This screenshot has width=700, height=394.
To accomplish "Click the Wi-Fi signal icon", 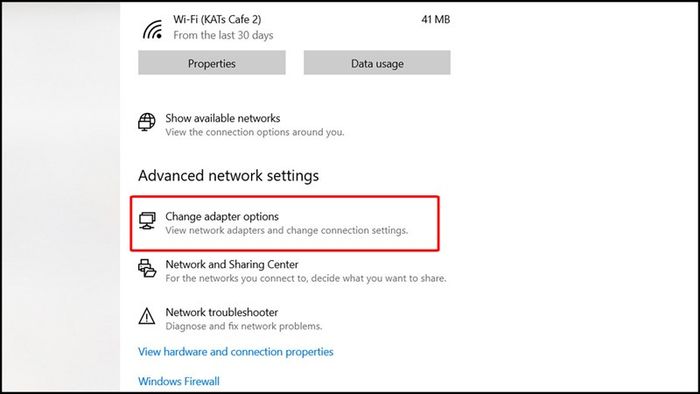I will [153, 29].
